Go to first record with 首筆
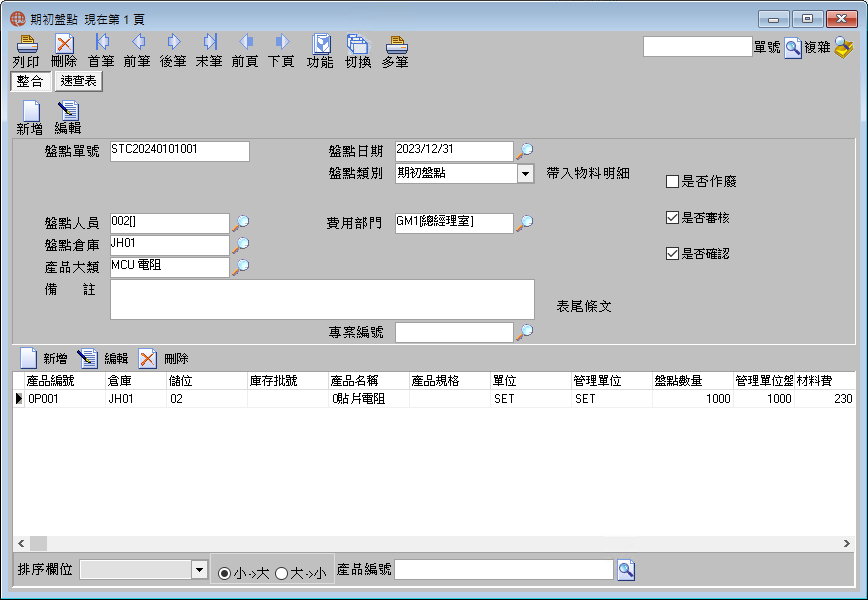The width and height of the screenshot is (868, 600). pos(101,43)
